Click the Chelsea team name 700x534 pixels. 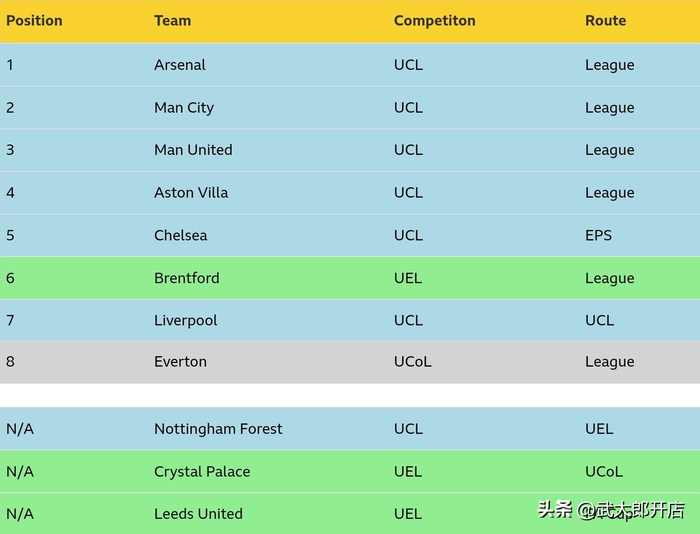(x=181, y=236)
